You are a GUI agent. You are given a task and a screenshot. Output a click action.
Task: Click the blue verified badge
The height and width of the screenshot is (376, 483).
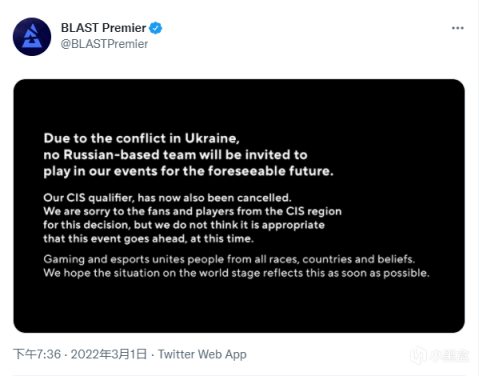point(155,28)
